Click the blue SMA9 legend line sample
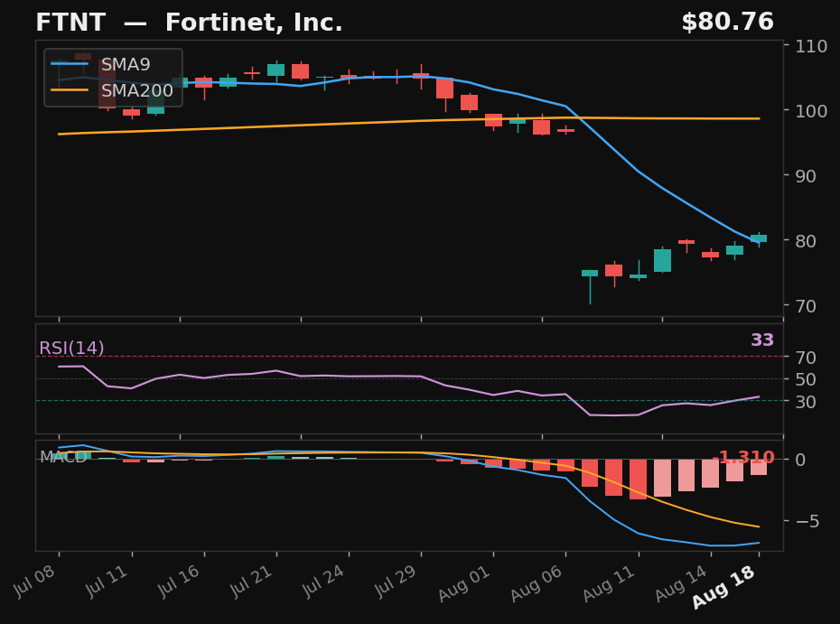The height and width of the screenshot is (624, 840). point(70,64)
